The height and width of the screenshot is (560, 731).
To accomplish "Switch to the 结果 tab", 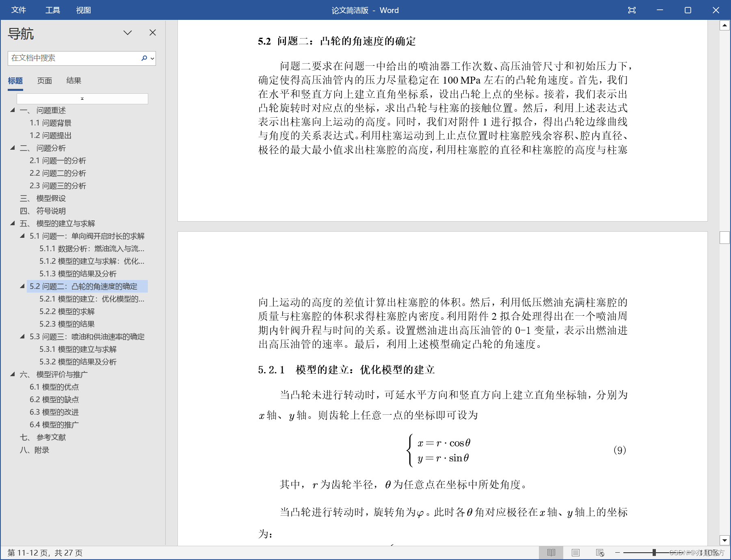I will point(74,81).
